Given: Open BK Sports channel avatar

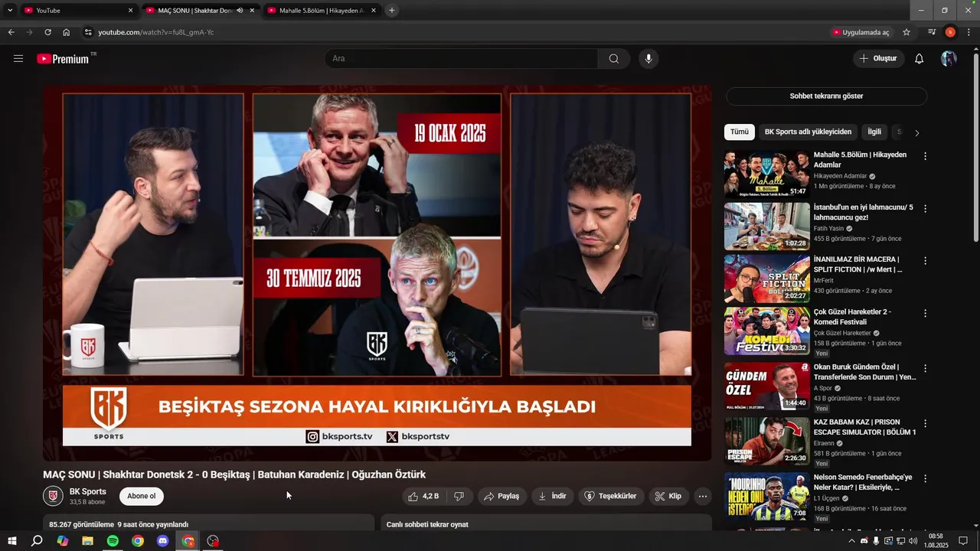Looking at the screenshot, I should 53,496.
